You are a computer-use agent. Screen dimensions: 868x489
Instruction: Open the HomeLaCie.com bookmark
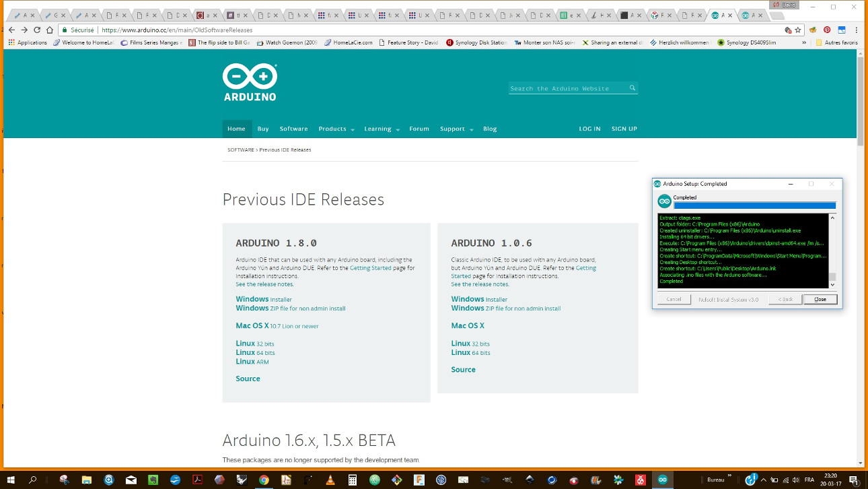[x=348, y=42]
